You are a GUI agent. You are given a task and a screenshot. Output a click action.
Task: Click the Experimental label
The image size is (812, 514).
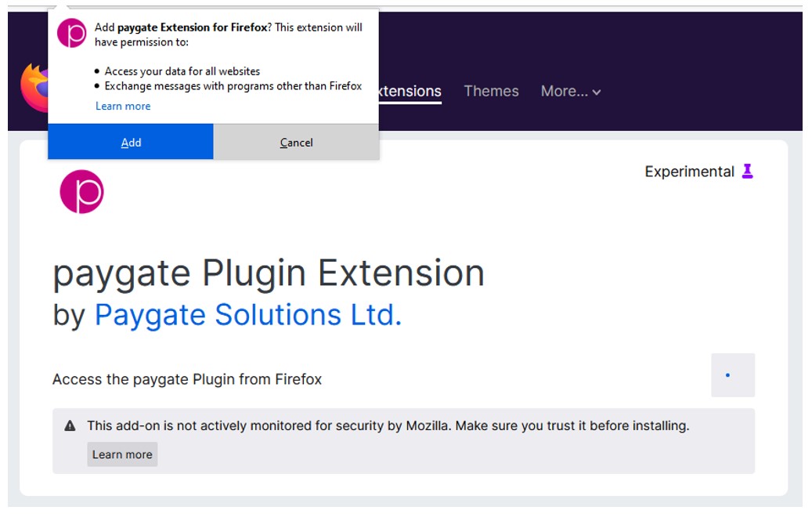pyautogui.click(x=689, y=172)
